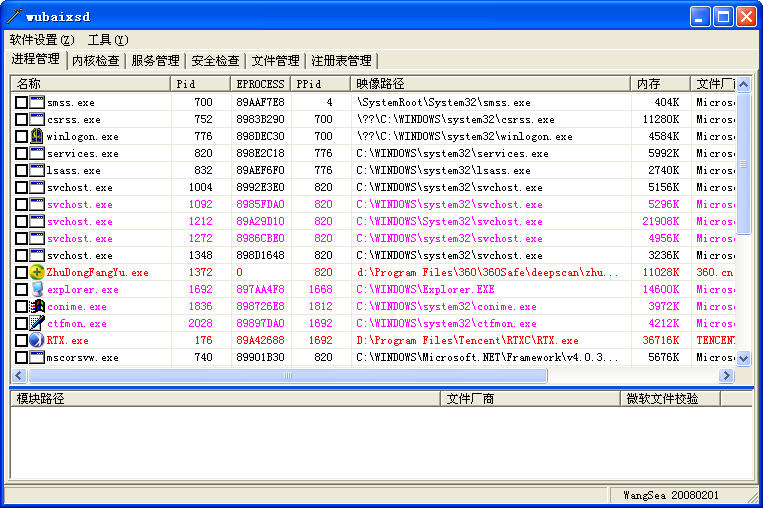Click the ZhuDongFangYu.exe process icon
This screenshot has height=508, width=763.
click(37, 272)
